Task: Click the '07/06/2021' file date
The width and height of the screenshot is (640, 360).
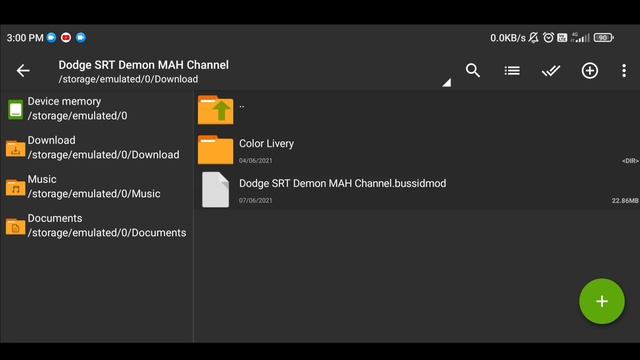Action: point(256,200)
